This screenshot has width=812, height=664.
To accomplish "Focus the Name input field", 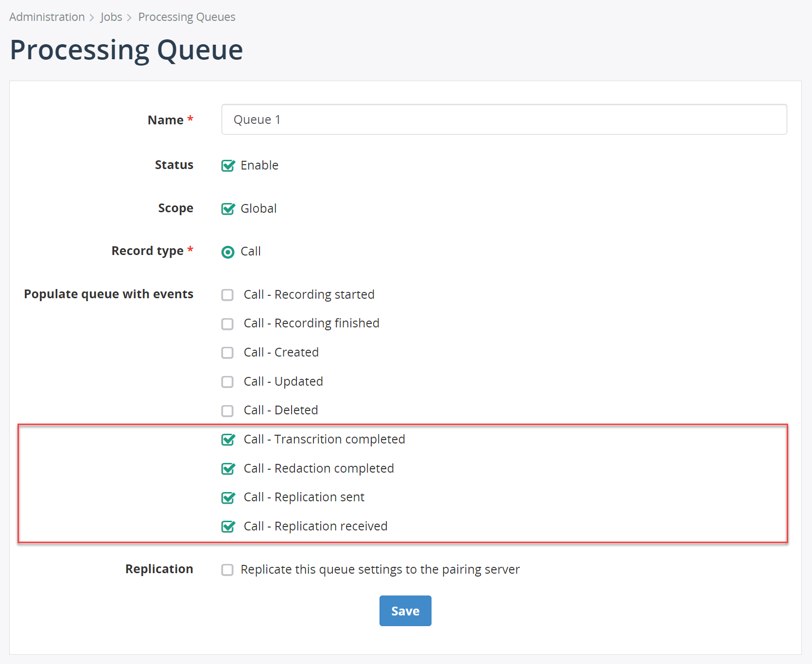I will [x=504, y=119].
